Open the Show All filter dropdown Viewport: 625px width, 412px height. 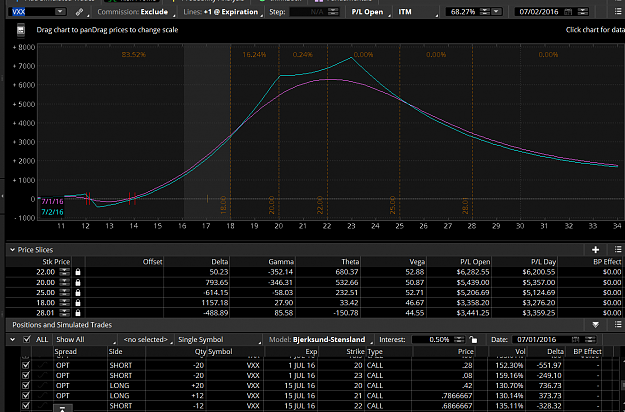coord(85,340)
